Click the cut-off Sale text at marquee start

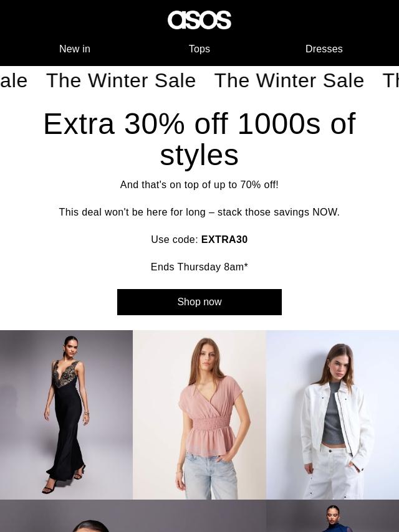pos(14,81)
